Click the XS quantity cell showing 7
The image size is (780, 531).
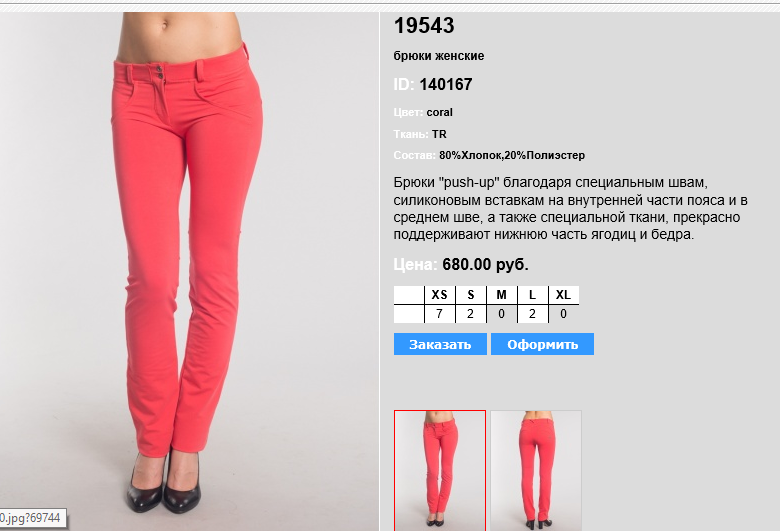coord(440,314)
